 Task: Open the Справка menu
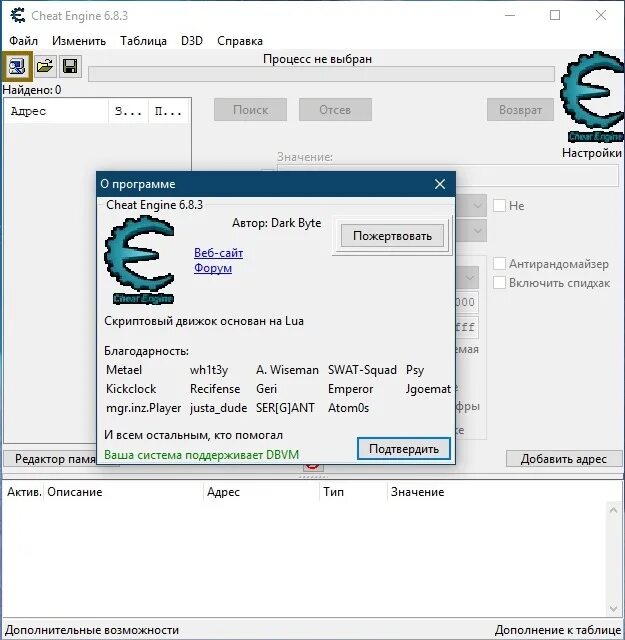[240, 41]
